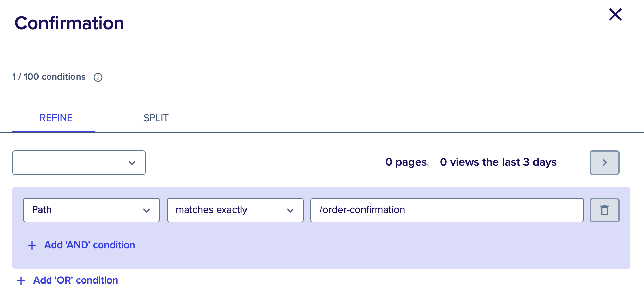Open the empty dropdown above the condition
The image size is (644, 292).
pos(79,163)
